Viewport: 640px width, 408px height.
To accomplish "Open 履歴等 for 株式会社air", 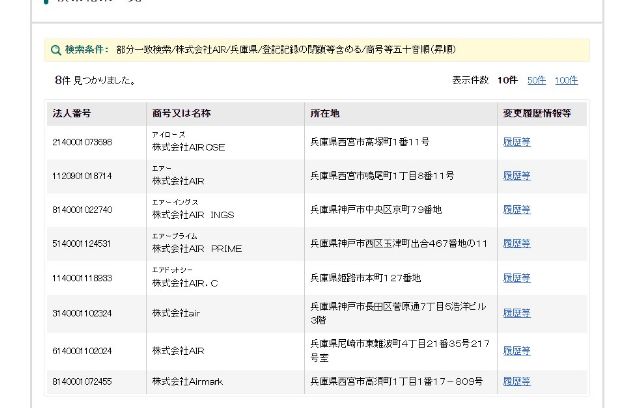I will pos(517,313).
